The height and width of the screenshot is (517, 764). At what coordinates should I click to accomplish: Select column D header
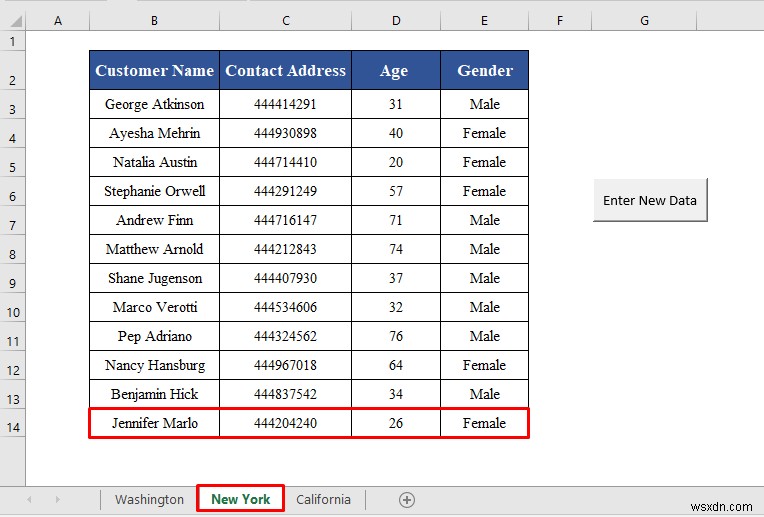click(396, 20)
